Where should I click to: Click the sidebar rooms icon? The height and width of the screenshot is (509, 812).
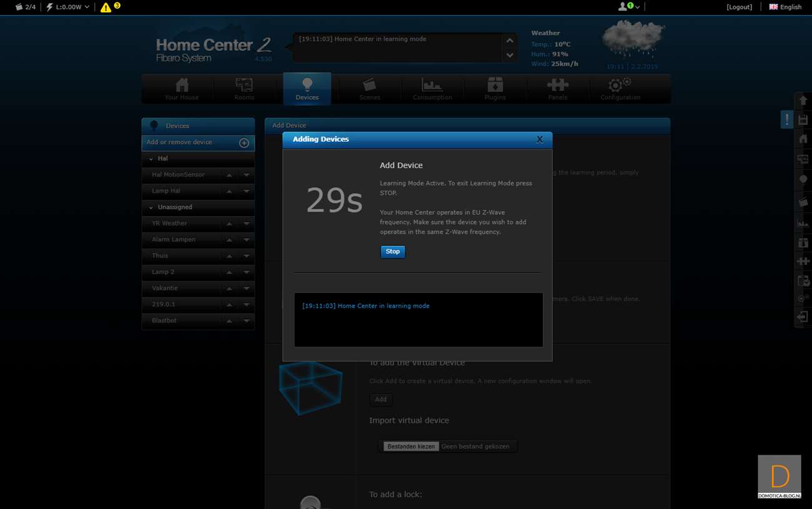803,159
